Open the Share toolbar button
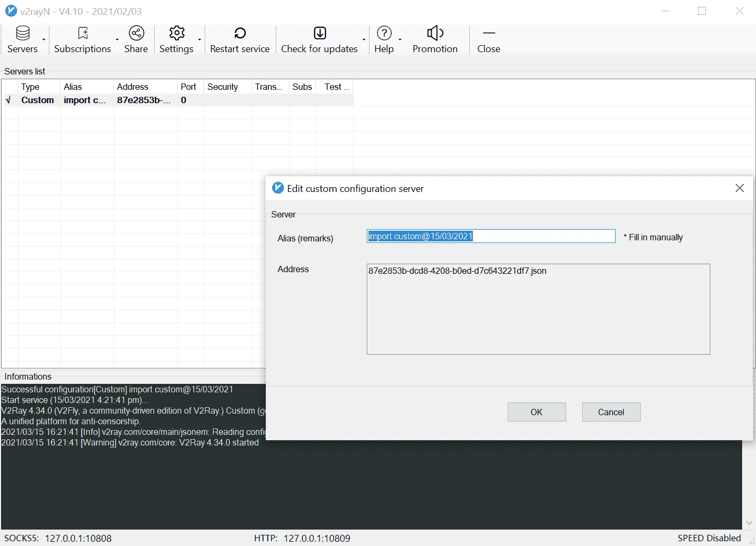This screenshot has height=546, width=756. (136, 39)
